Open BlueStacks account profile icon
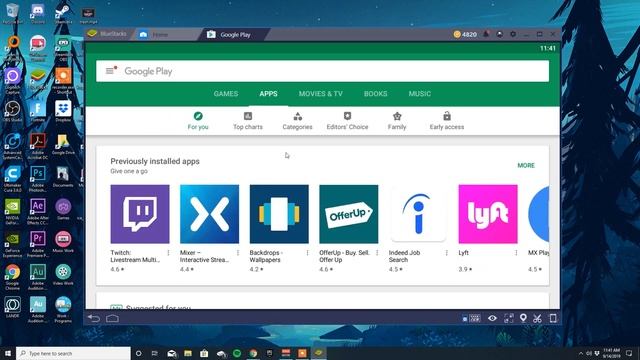Image resolution: width=640 pixels, height=360 pixels. click(500, 34)
